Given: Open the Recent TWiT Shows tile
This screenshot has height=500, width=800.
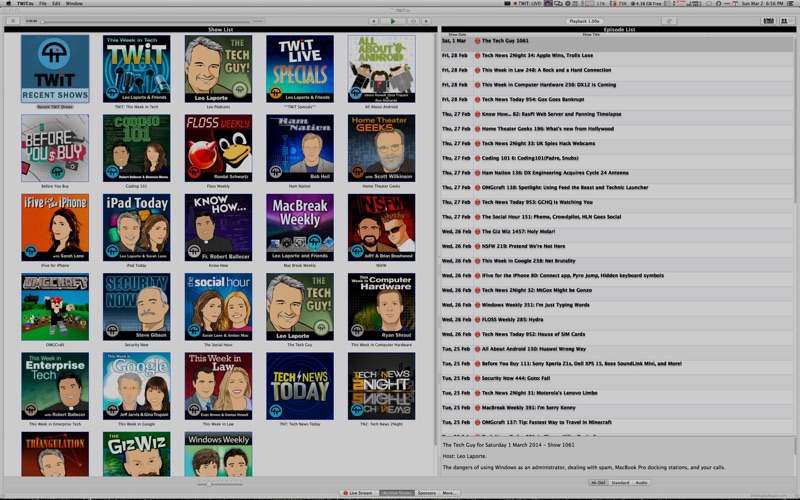Looking at the screenshot, I should point(55,69).
